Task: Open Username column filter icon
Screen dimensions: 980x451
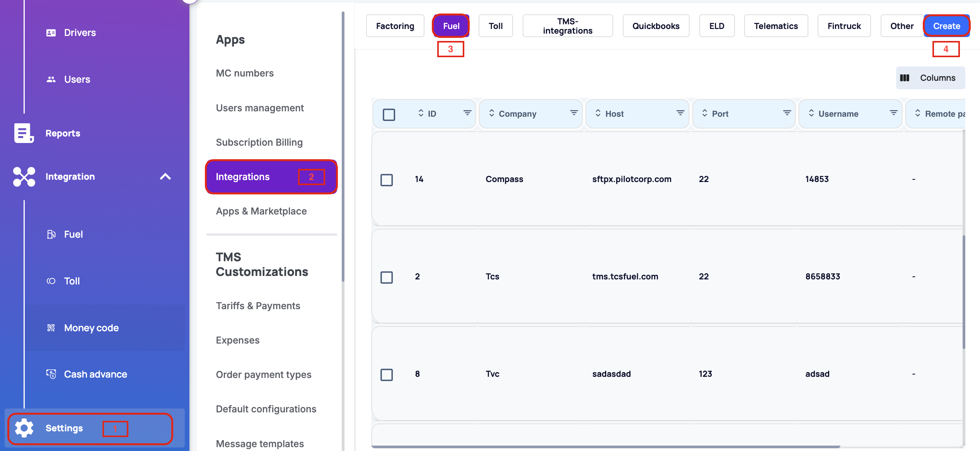Action: [x=893, y=113]
